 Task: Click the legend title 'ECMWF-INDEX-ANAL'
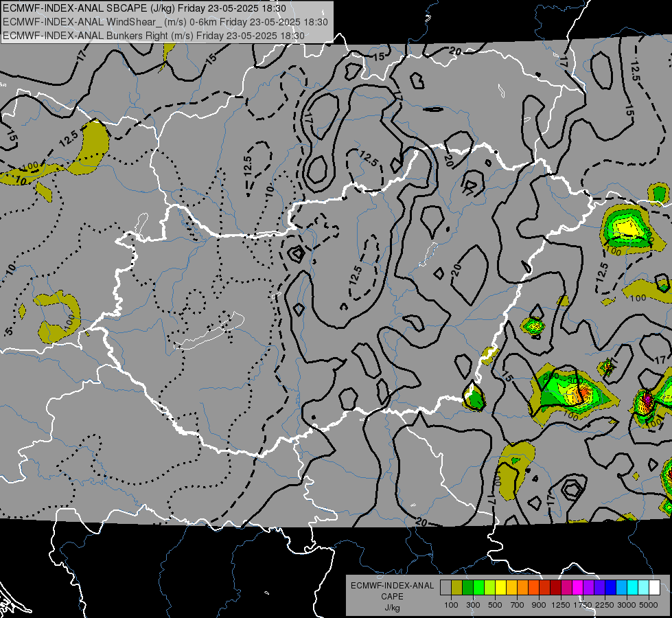(392, 586)
